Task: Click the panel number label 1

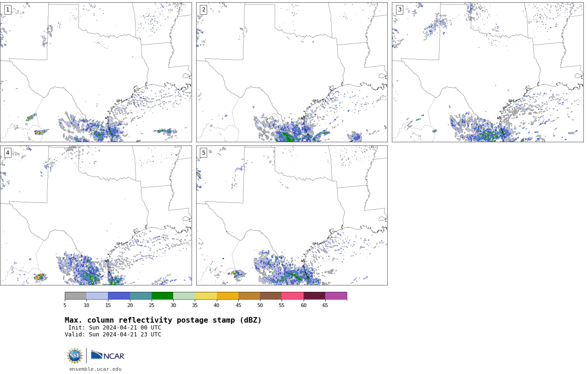Action: [x=7, y=10]
